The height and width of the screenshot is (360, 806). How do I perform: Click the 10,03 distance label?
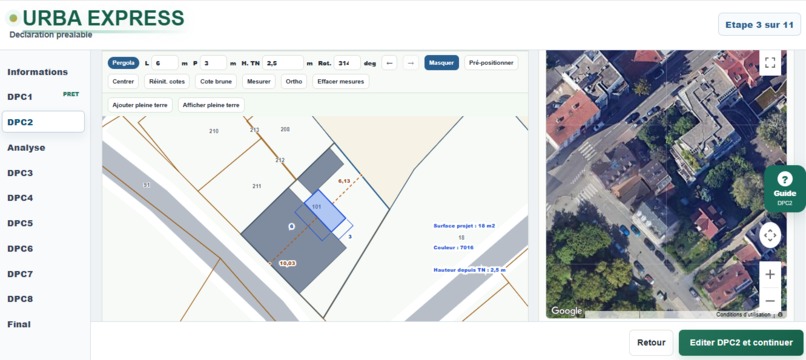click(x=287, y=263)
